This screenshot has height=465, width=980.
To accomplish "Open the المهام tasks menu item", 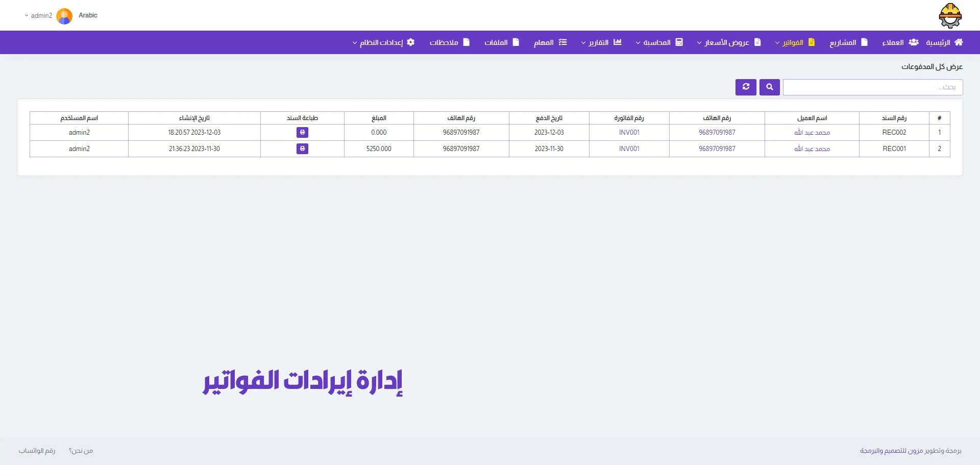I will click(x=550, y=42).
